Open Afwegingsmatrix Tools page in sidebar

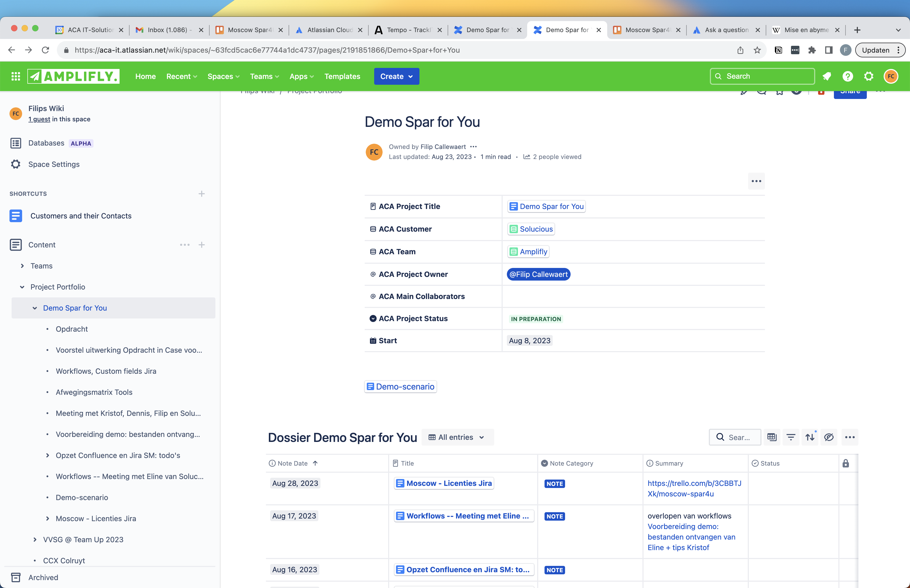[x=94, y=392]
